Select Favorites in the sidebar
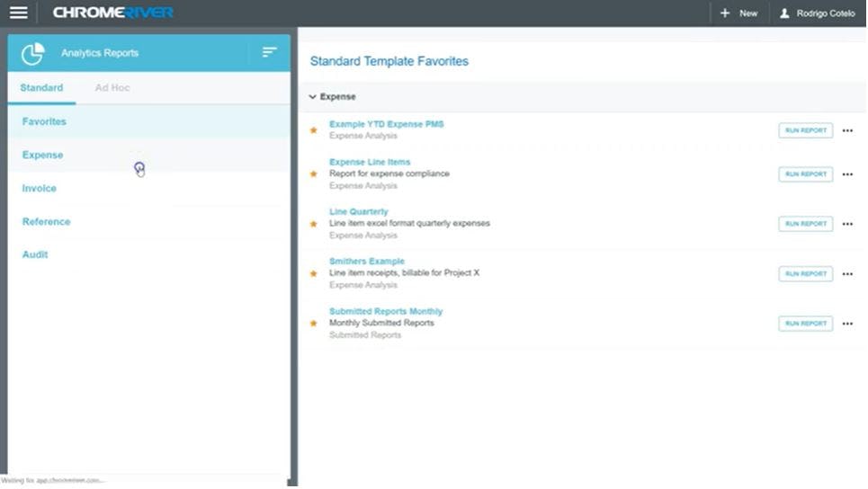Image resolution: width=868 pixels, height=489 pixels. click(149, 121)
